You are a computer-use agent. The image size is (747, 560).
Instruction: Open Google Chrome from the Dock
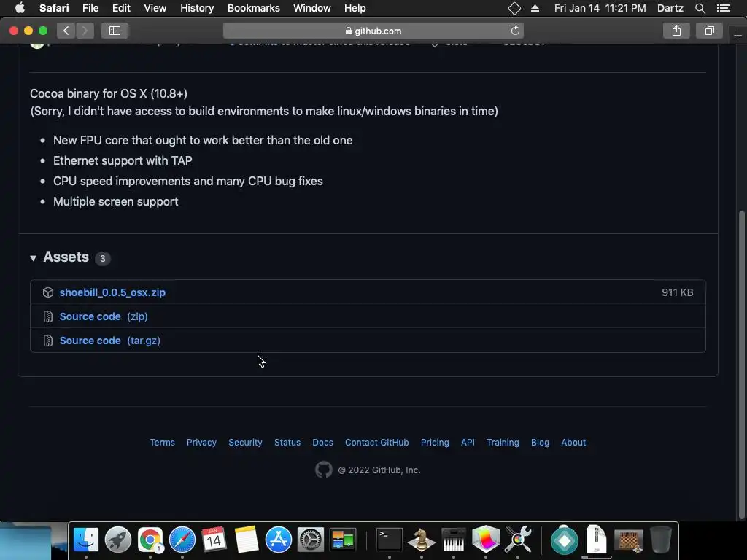(150, 540)
